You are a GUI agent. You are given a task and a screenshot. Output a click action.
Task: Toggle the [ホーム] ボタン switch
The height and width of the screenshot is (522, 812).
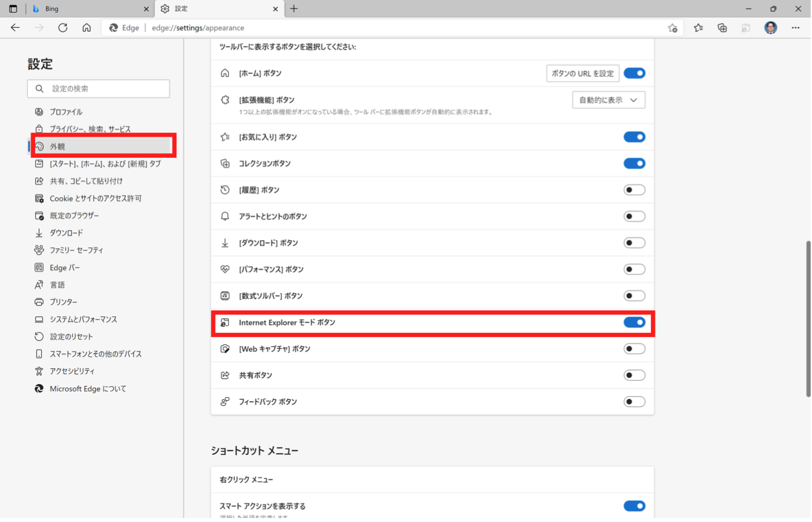(x=634, y=74)
